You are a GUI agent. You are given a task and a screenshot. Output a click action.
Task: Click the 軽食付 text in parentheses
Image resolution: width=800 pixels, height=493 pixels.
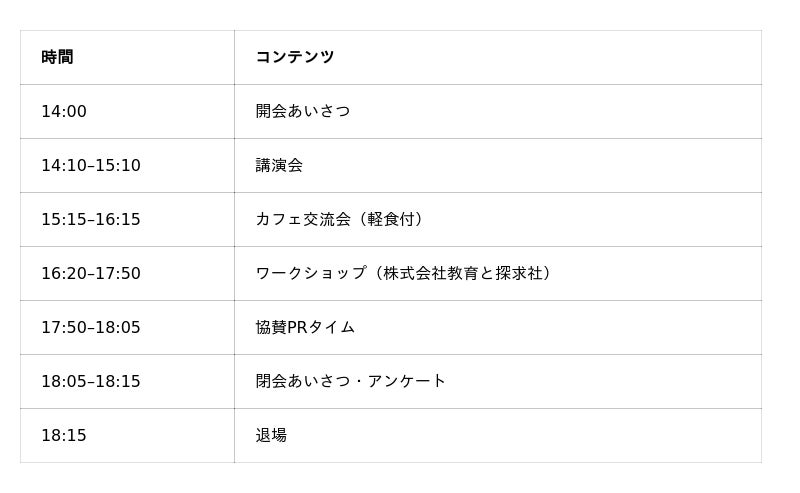pos(391,219)
